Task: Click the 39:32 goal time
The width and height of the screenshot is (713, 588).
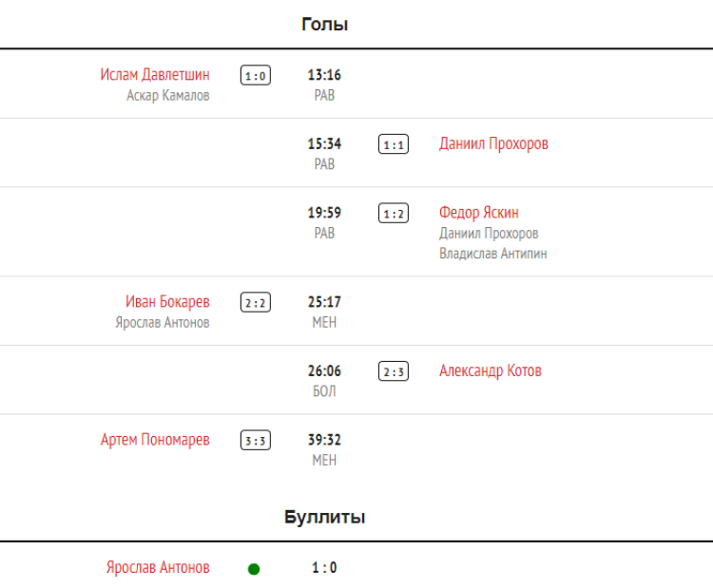Action: click(x=324, y=440)
